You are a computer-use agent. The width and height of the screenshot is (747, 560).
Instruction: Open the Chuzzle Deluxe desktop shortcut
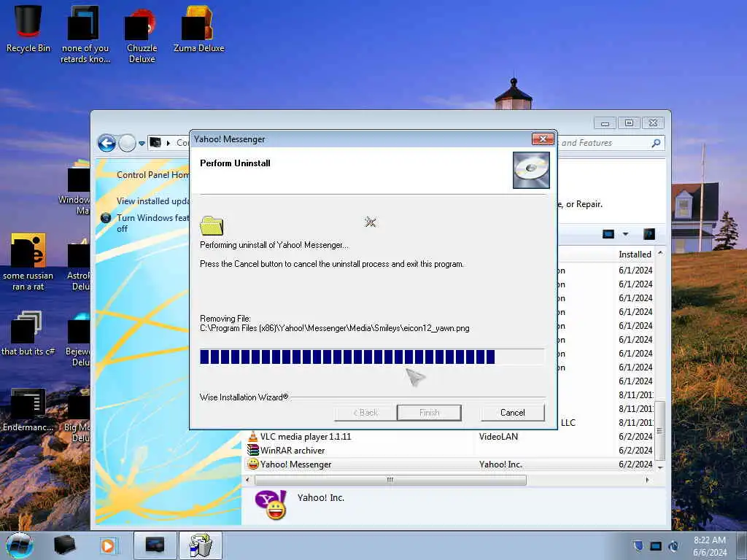[142, 36]
